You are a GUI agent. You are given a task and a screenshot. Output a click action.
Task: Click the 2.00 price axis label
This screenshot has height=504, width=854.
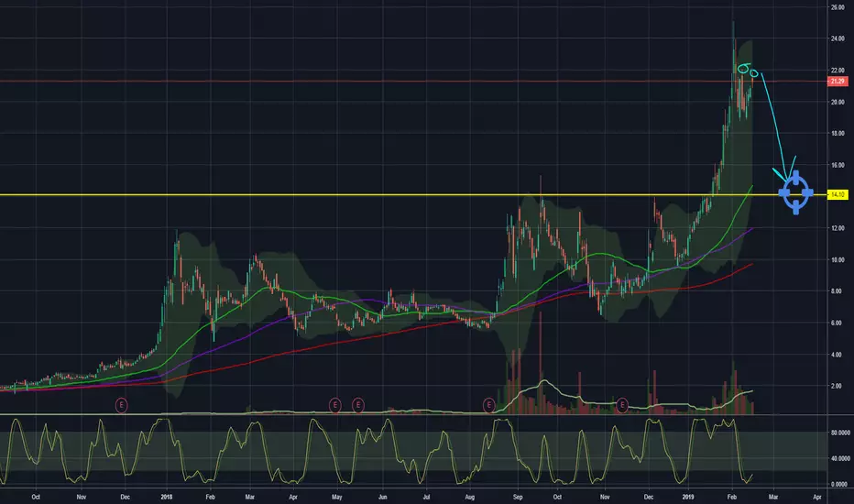pyautogui.click(x=838, y=387)
